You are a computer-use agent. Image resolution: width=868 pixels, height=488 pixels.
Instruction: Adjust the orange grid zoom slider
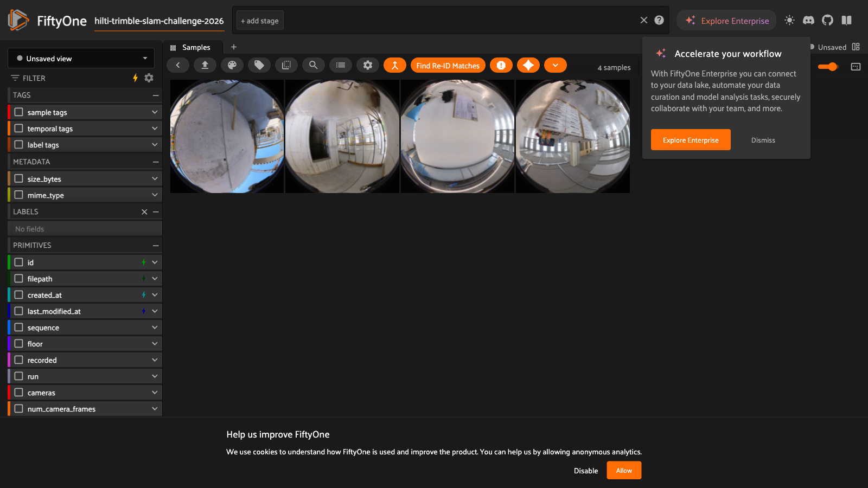[x=828, y=67]
